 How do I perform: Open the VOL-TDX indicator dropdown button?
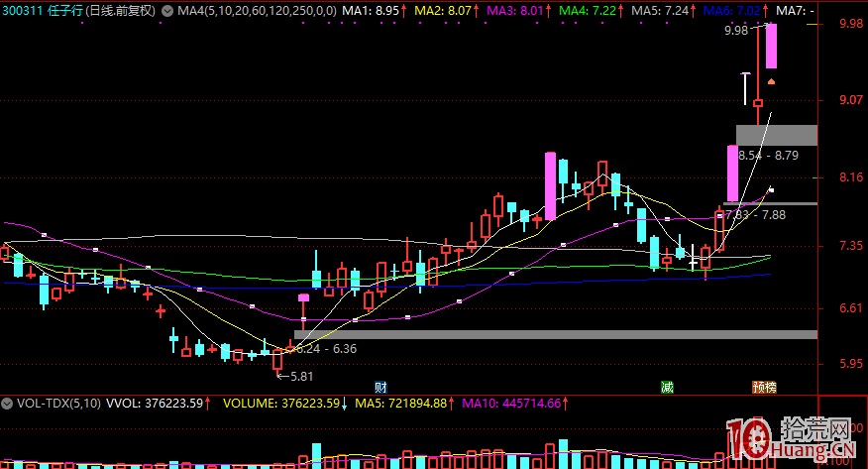click(7, 404)
